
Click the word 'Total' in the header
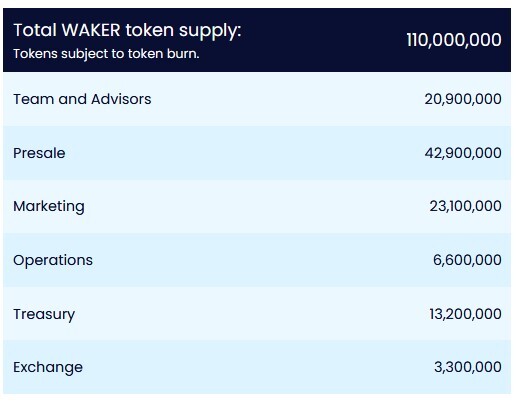(35, 30)
